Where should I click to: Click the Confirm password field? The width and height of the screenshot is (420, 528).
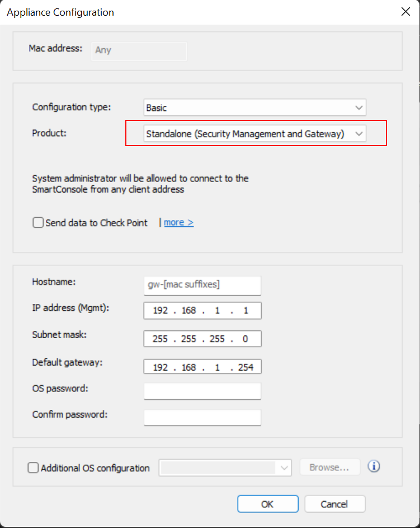tap(202, 418)
